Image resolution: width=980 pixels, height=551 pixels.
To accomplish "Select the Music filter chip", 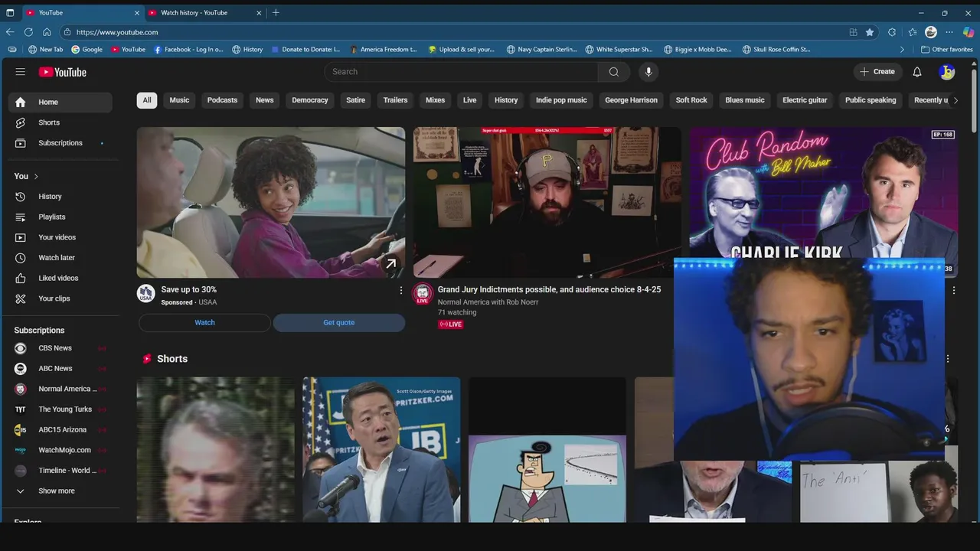I will pos(179,100).
